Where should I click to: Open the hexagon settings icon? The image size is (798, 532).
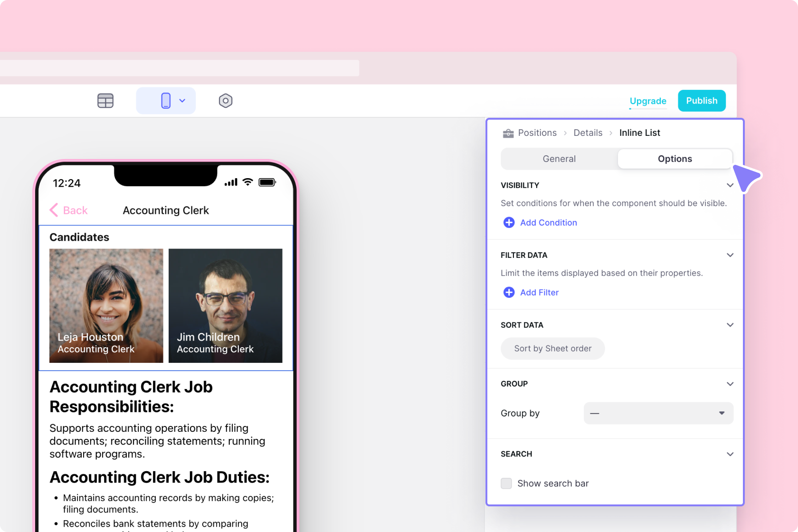[x=226, y=101]
